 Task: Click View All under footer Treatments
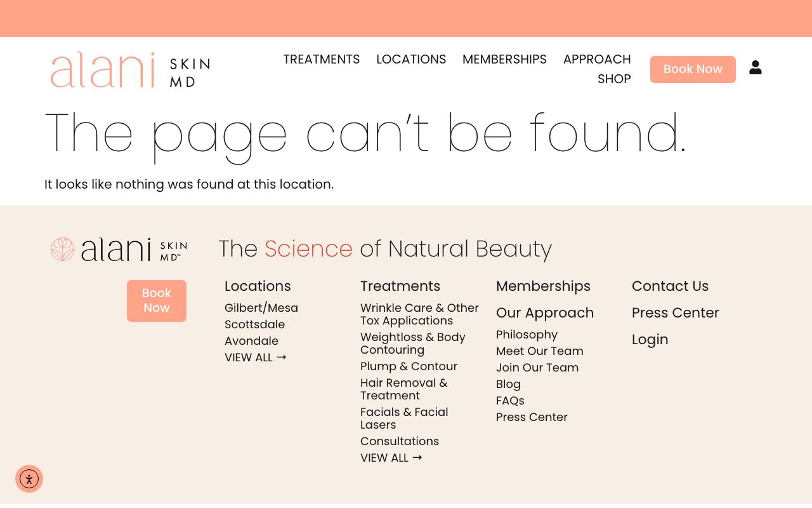(x=391, y=458)
